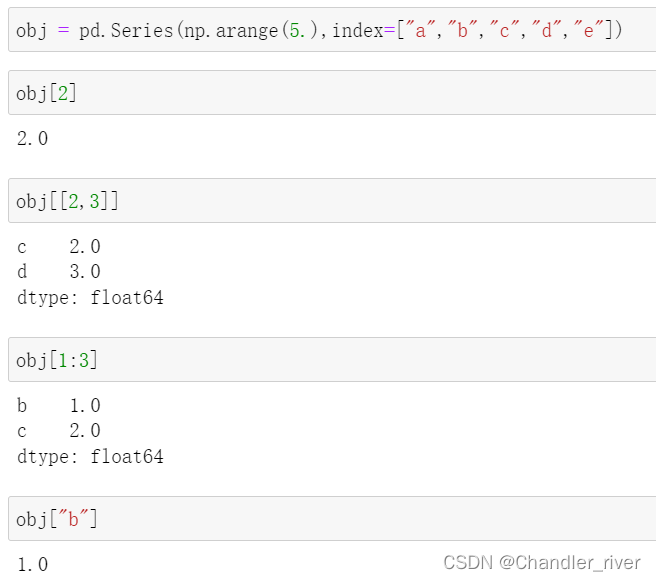This screenshot has width=656, height=581.
Task: Click the CSDN @Chandler_river watermark
Action: coord(542,563)
